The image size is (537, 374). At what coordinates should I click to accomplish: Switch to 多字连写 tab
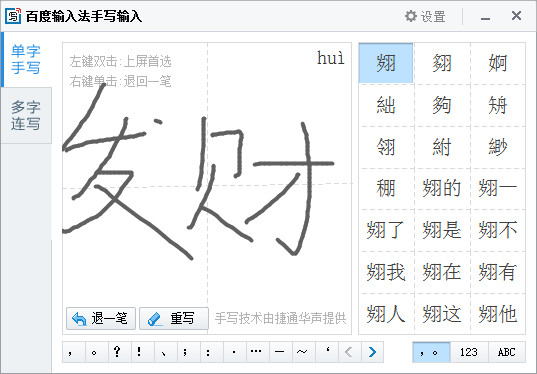pyautogui.click(x=26, y=115)
